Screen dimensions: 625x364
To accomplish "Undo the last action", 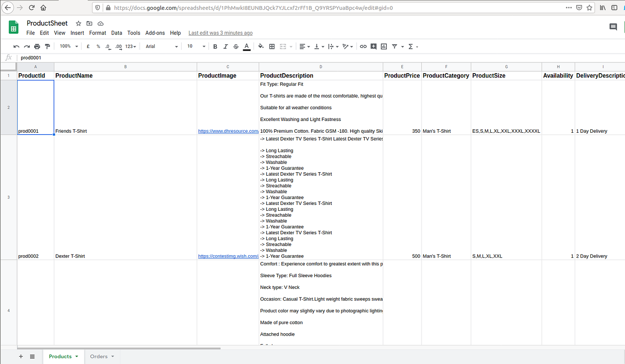I will tap(16, 46).
